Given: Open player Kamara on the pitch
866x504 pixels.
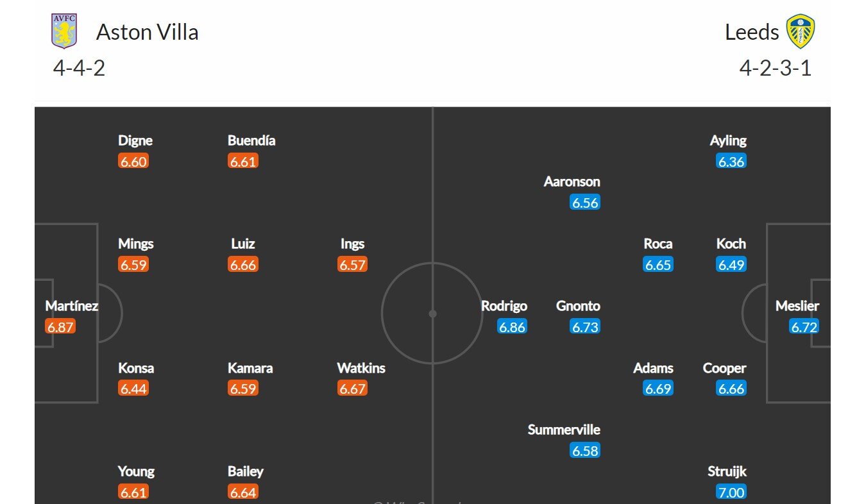Looking at the screenshot, I should [x=250, y=368].
